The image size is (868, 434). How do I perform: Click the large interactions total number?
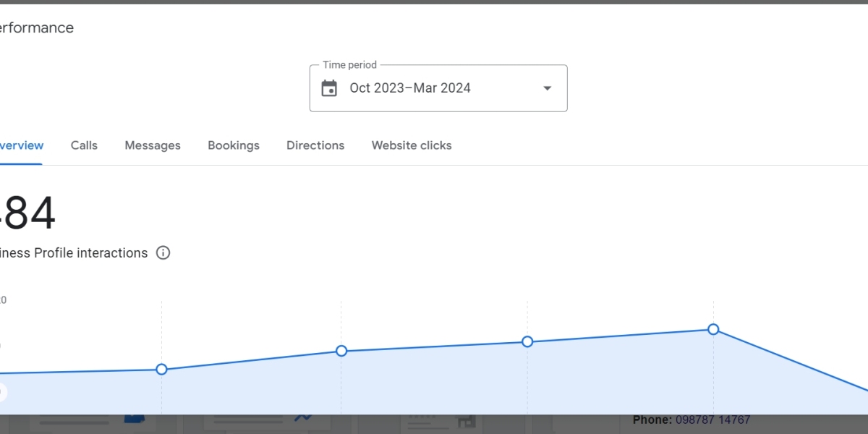tap(27, 213)
